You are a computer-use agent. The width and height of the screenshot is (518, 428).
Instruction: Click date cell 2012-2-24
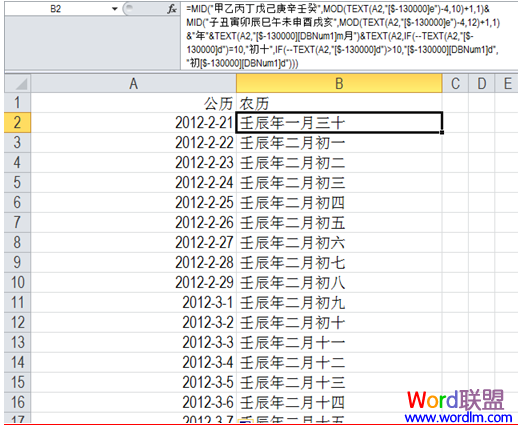(133, 183)
